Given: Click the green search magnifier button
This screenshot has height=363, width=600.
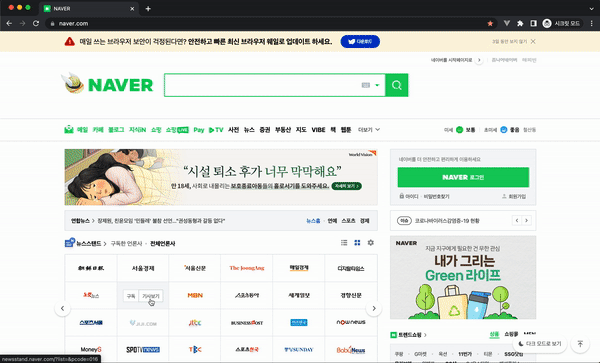Looking at the screenshot, I should click(396, 85).
